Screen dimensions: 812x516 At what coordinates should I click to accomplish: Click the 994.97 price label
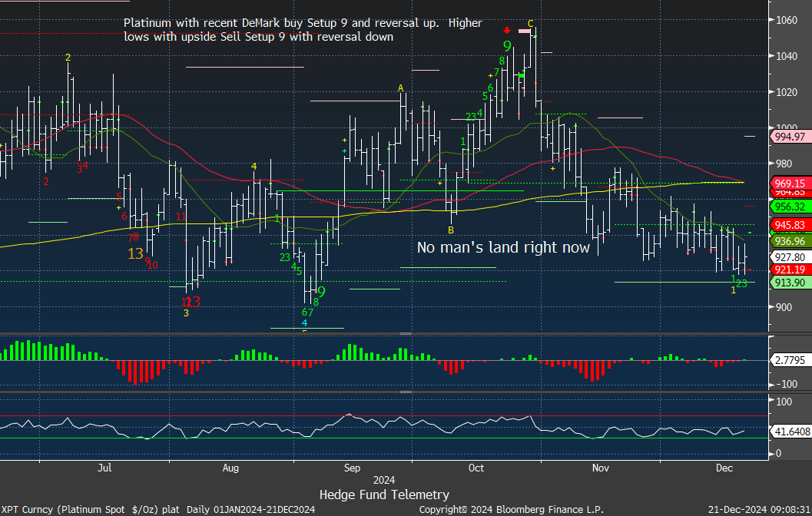point(789,137)
